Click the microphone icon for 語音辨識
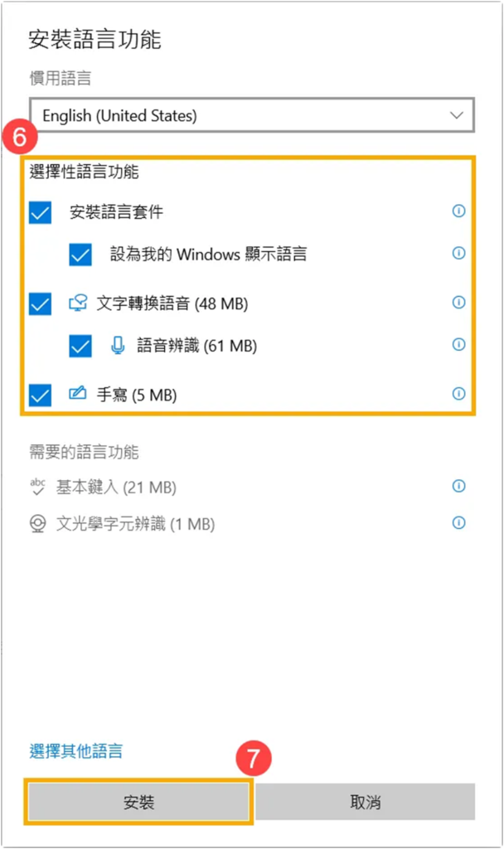This screenshot has width=504, height=849. coord(118,346)
